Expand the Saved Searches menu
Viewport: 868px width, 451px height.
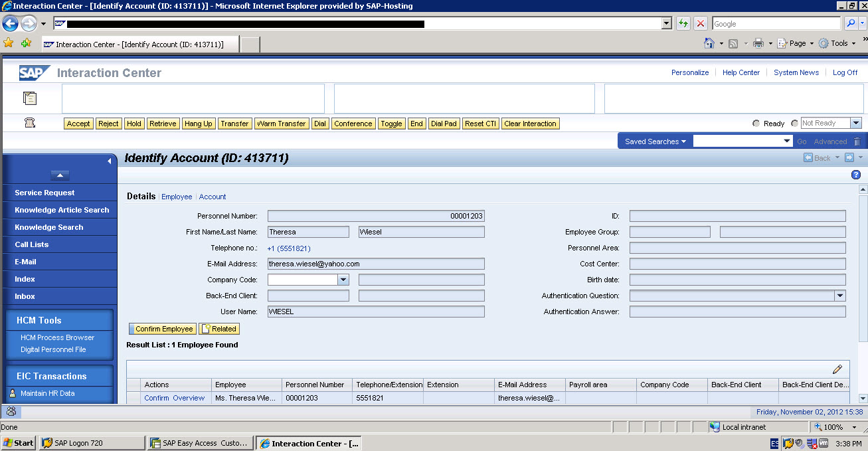[x=655, y=141]
